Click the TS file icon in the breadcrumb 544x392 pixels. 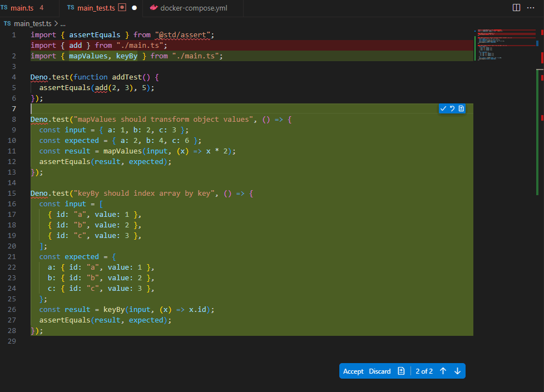tap(7, 23)
